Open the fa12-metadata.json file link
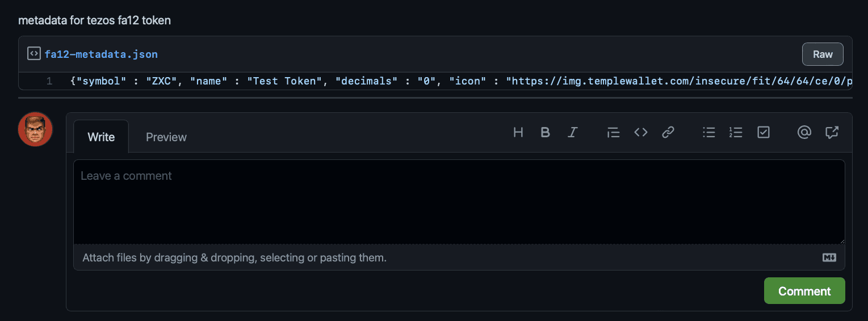Viewport: 868px width, 321px height. coord(101,54)
